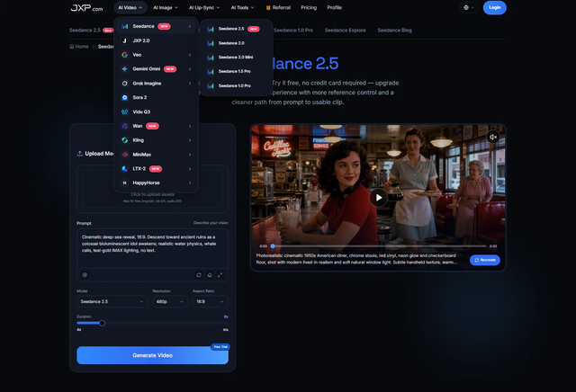Click the Login button
This screenshot has height=392, width=576.
tap(494, 8)
